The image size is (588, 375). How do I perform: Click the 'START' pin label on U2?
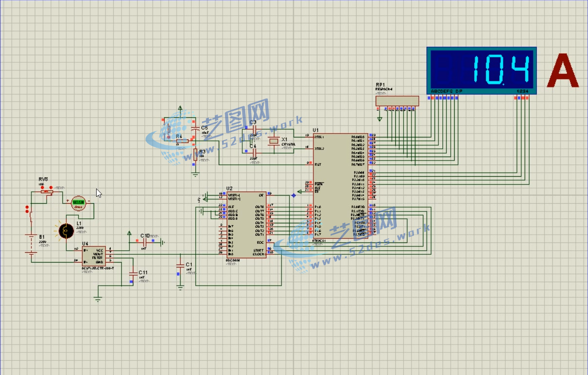point(258,250)
